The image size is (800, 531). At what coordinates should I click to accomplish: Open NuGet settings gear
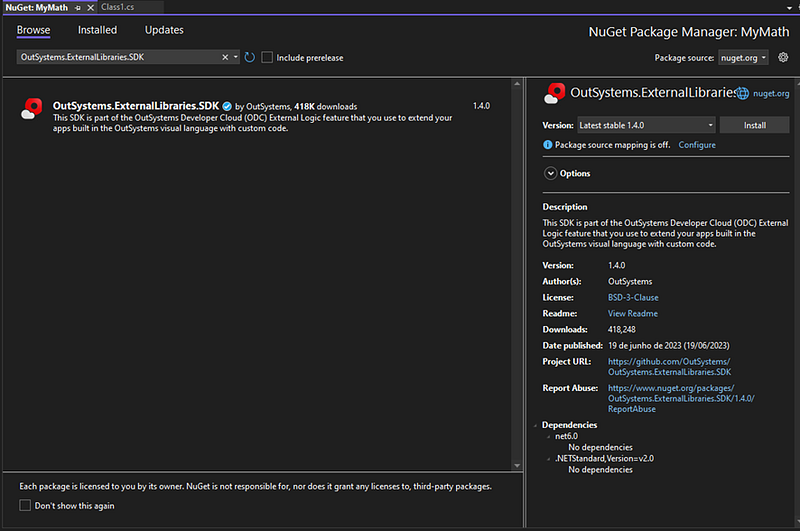(x=783, y=57)
